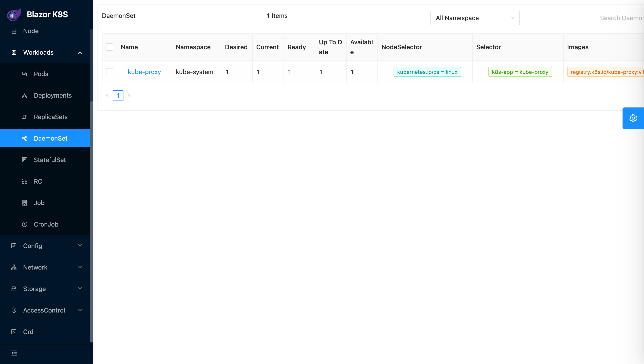Check the kube-proxy row checkbox
The width and height of the screenshot is (644, 364).
click(110, 72)
